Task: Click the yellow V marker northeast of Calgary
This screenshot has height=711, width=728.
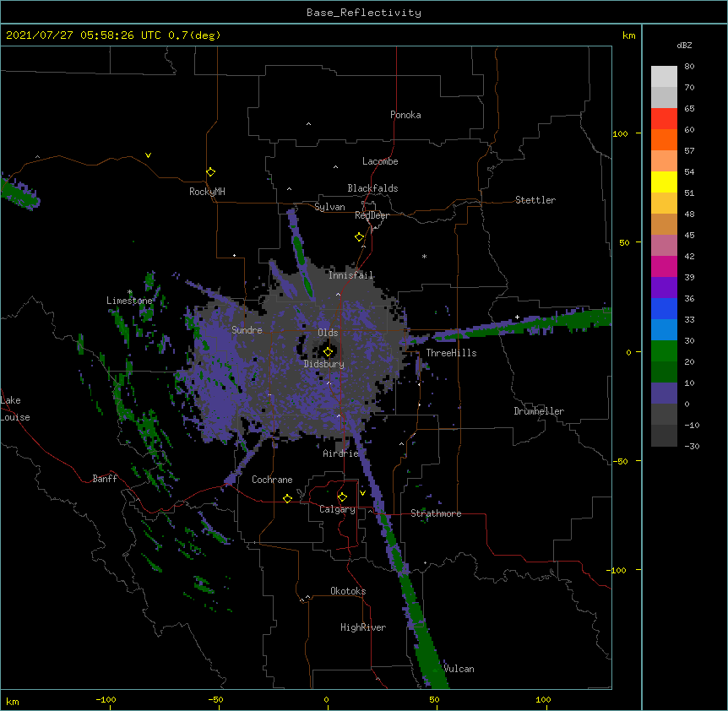Action: tap(362, 493)
